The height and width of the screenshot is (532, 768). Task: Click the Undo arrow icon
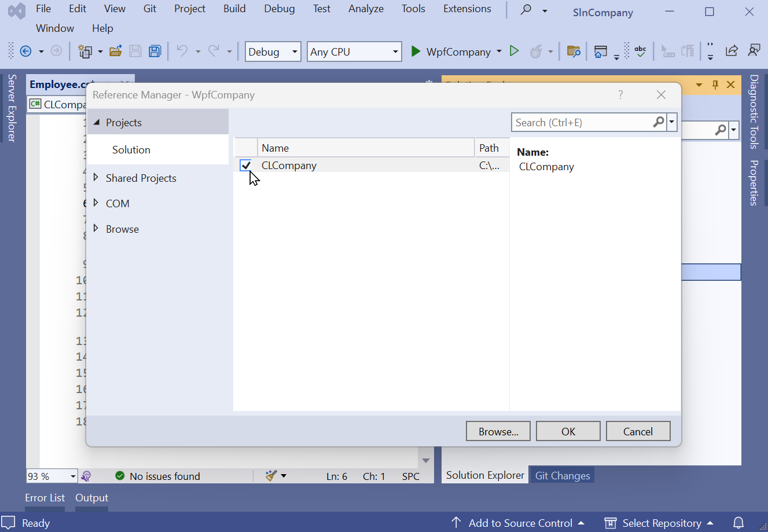pos(182,52)
